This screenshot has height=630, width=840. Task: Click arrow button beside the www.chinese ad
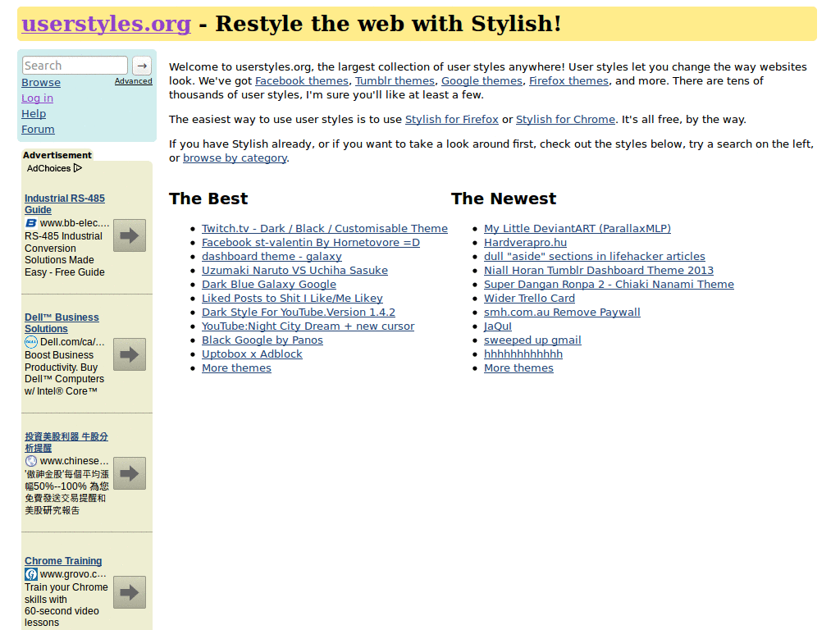130,473
